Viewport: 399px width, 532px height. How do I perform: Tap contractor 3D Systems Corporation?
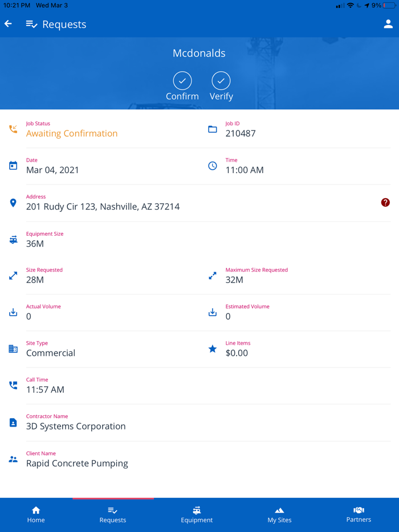coord(76,426)
